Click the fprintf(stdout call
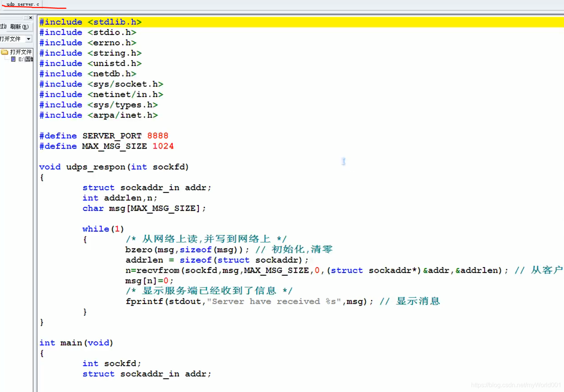This screenshot has width=564, height=392. click(x=249, y=302)
